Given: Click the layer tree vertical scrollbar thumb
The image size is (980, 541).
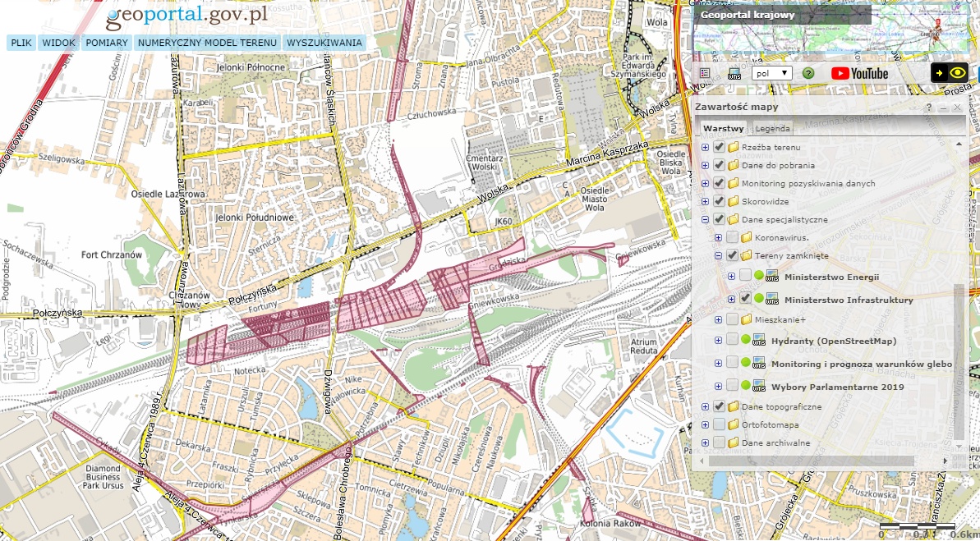Looking at the screenshot, I should tap(959, 362).
